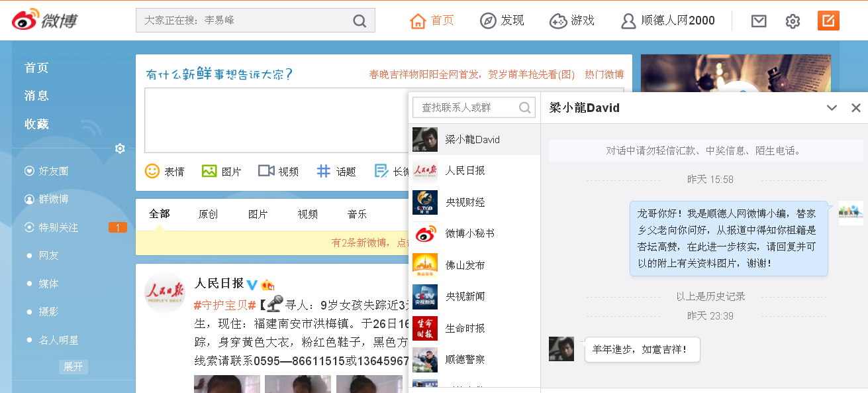The width and height of the screenshot is (868, 393).
Task: Open the 热门微博 link
Action: tap(604, 75)
